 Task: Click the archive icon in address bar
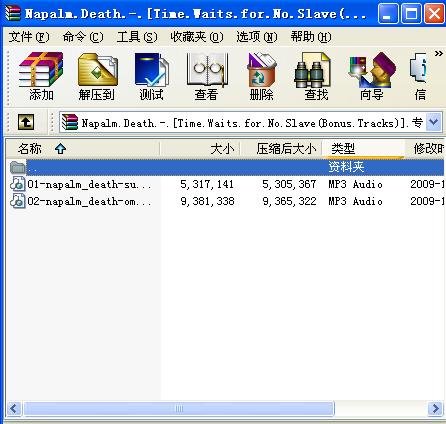(70, 123)
